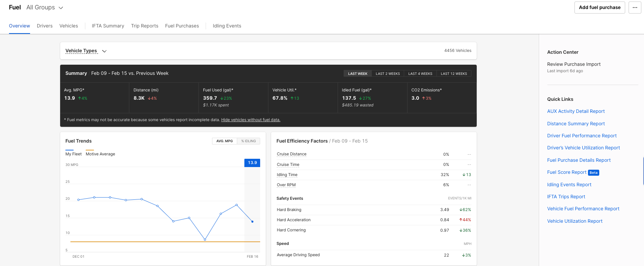Click Review Purchase Import in Action Center
The width and height of the screenshot is (644, 266).
coord(574,64)
